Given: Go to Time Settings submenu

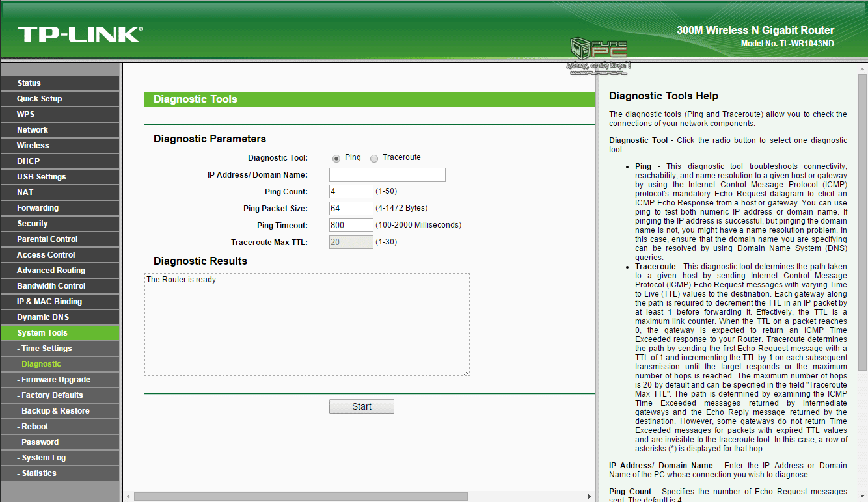Looking at the screenshot, I should 60,349.
